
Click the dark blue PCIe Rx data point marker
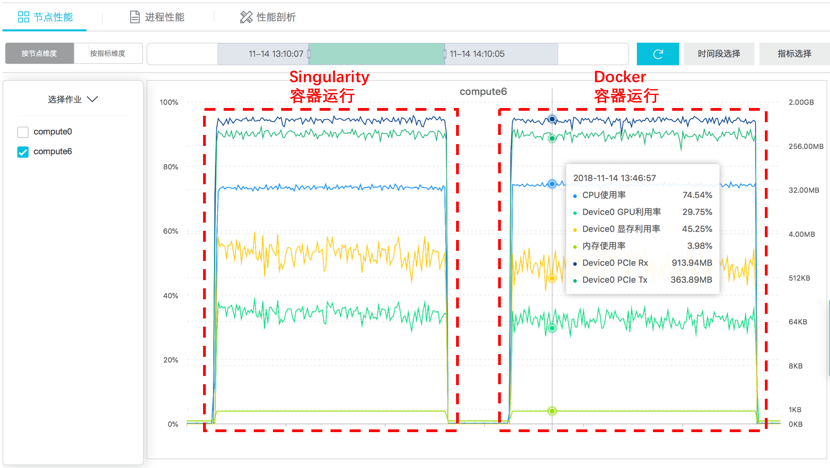[552, 119]
